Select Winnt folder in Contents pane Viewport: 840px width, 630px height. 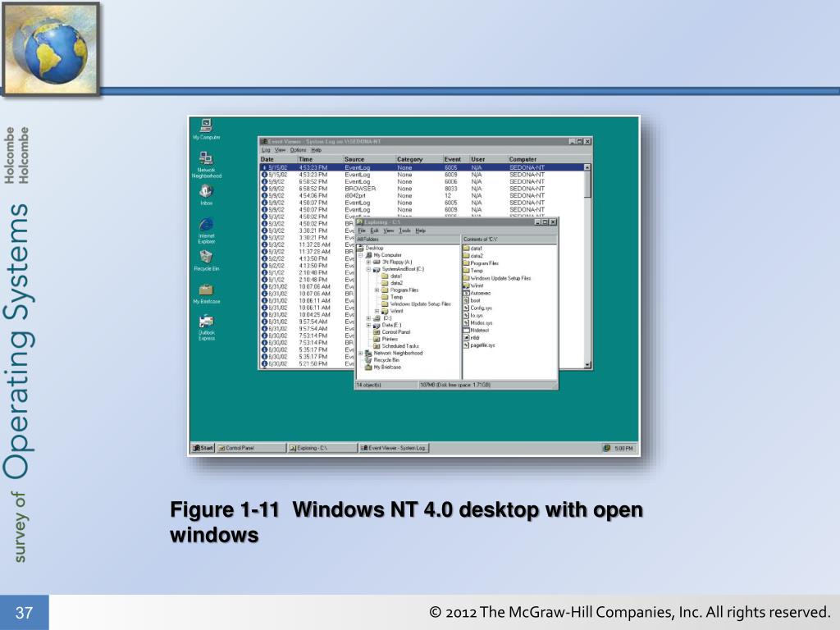click(x=473, y=285)
